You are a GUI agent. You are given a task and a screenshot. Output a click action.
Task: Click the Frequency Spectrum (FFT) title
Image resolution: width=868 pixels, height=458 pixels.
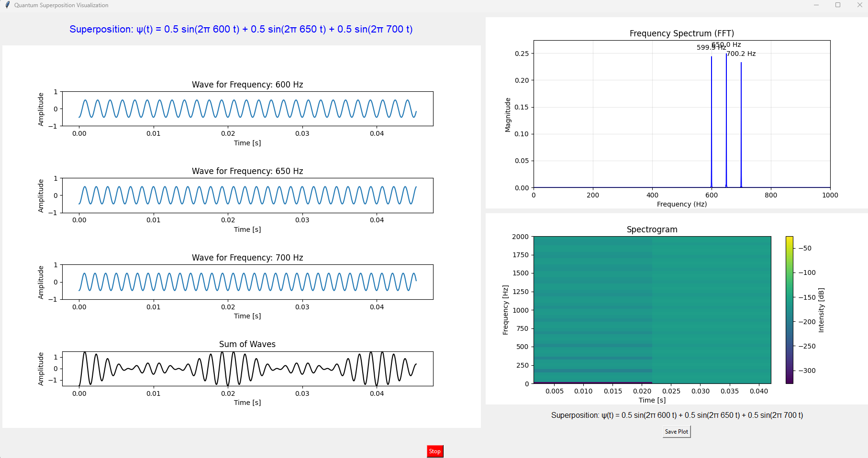pyautogui.click(x=681, y=33)
